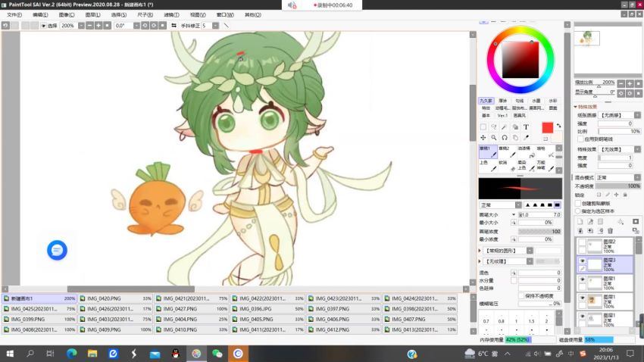This screenshot has width=644, height=362.
Task: Toggle the 最小浓度 pressure checkbox
Action: 514,239
